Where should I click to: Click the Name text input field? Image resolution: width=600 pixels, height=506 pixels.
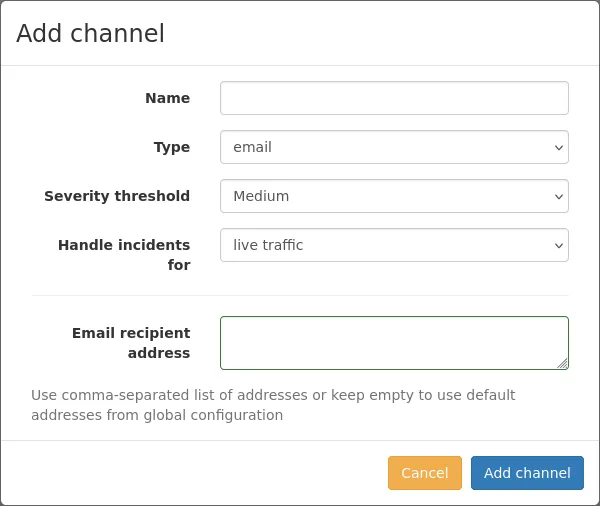click(x=394, y=98)
